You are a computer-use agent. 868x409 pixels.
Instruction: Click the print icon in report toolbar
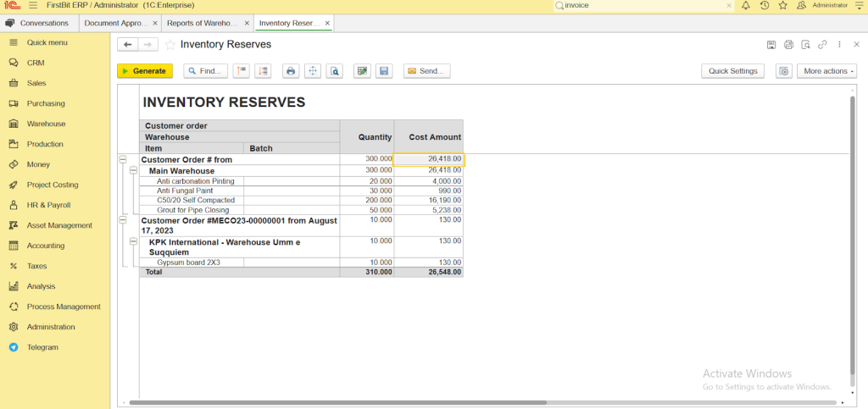click(x=291, y=71)
